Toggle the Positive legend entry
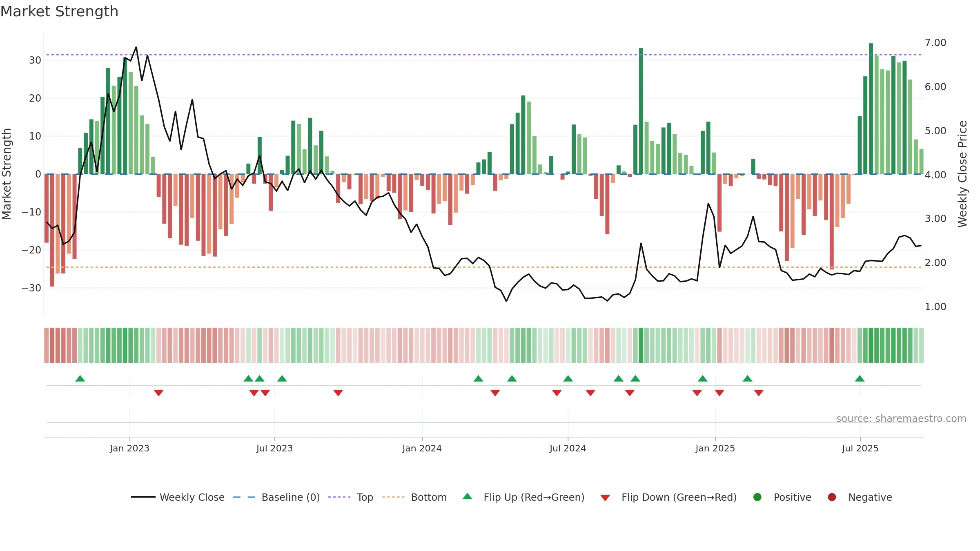This screenshot has height=551, width=980. pyautogui.click(x=782, y=497)
